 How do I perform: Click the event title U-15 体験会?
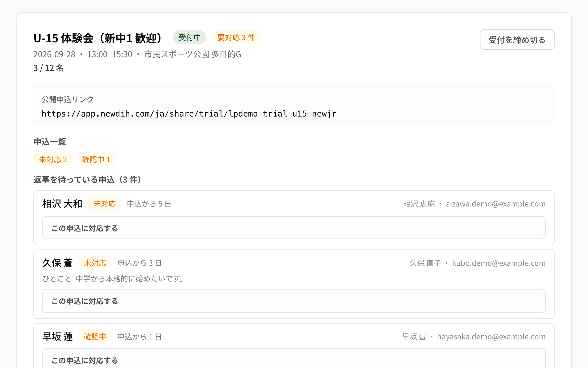98,38
